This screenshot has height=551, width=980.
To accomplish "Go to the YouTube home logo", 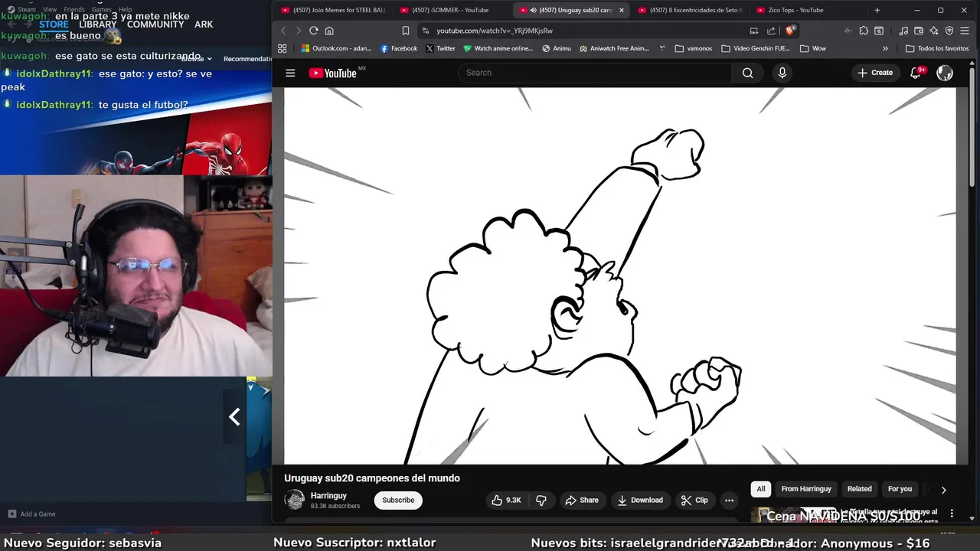I will point(333,73).
